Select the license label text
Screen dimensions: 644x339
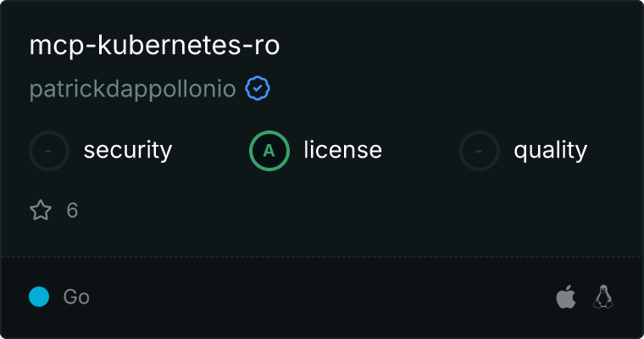click(x=342, y=151)
